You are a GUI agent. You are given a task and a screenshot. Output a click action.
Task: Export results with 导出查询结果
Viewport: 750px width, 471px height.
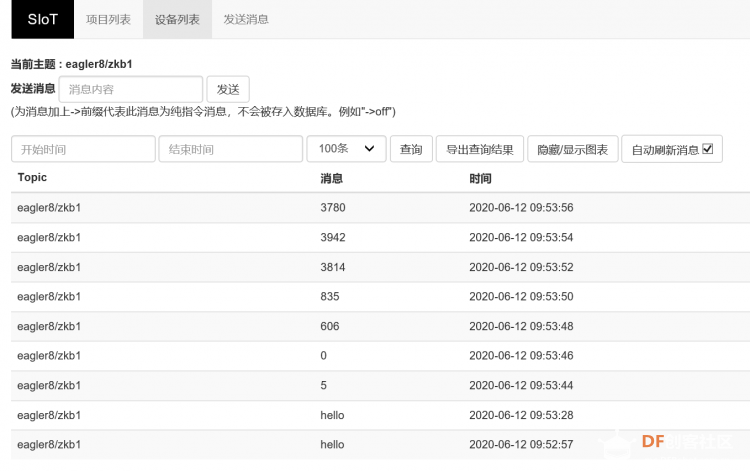(x=480, y=149)
